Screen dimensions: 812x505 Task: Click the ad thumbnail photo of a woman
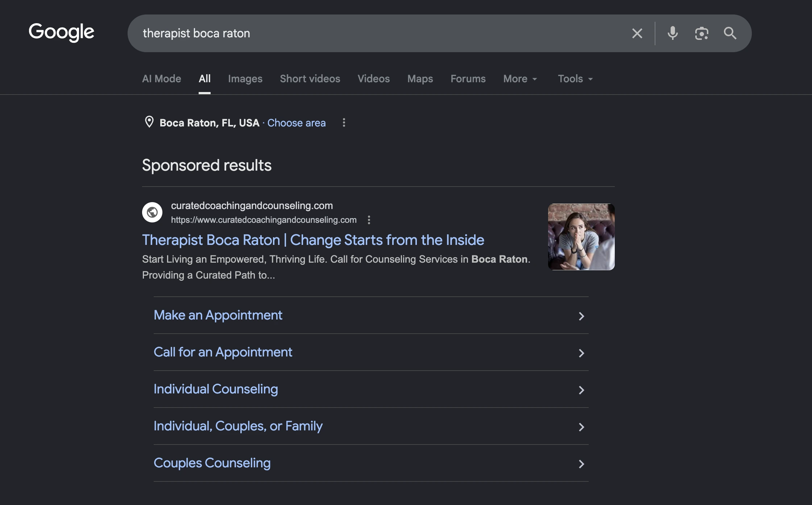click(x=581, y=237)
